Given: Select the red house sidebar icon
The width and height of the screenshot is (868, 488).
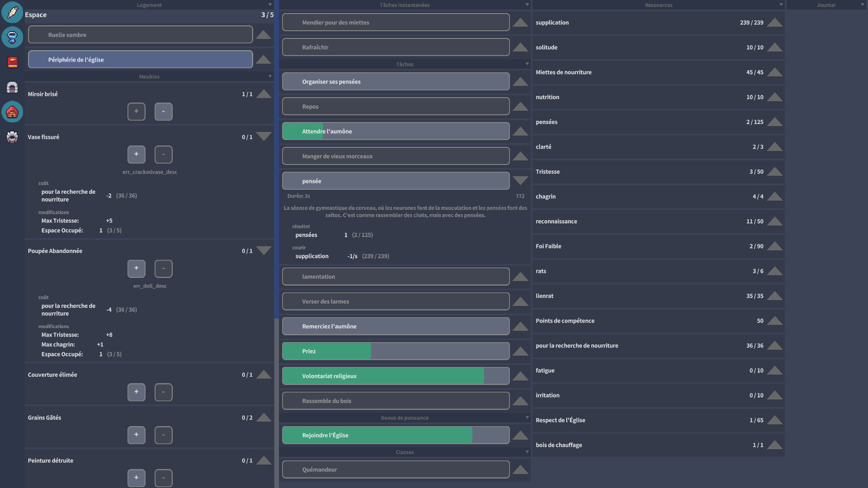Looking at the screenshot, I should (12, 112).
